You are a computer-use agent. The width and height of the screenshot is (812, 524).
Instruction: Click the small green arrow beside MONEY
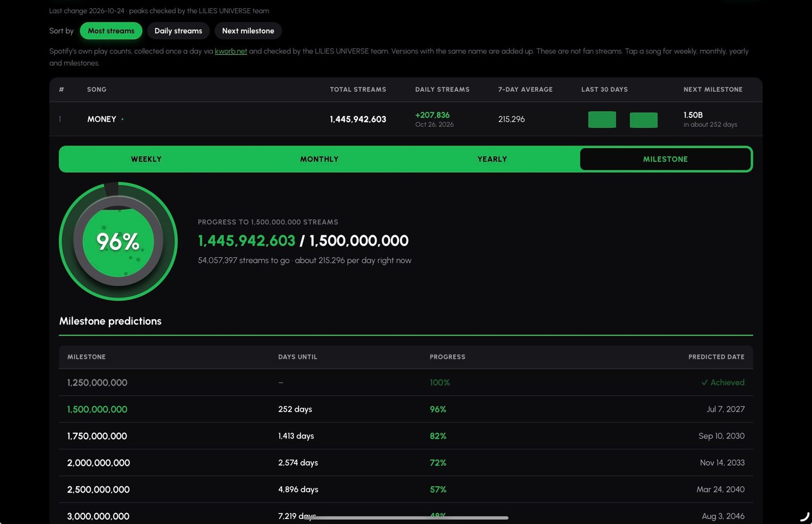122,119
